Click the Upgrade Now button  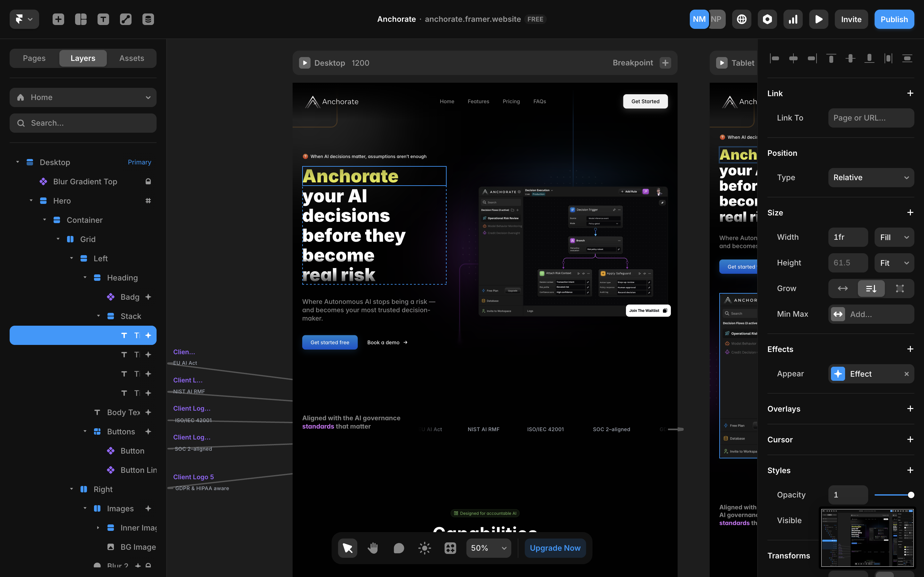555,548
